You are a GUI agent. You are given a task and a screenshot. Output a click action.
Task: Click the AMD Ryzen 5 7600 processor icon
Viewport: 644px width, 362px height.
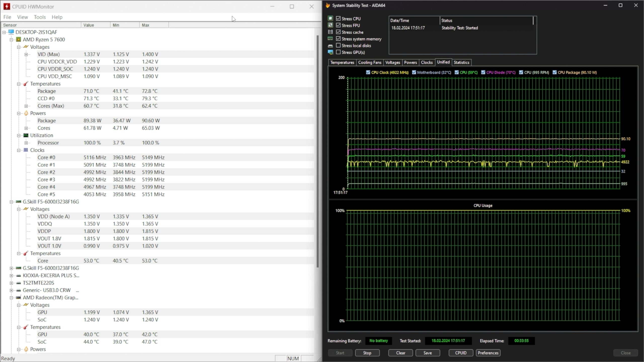point(19,39)
